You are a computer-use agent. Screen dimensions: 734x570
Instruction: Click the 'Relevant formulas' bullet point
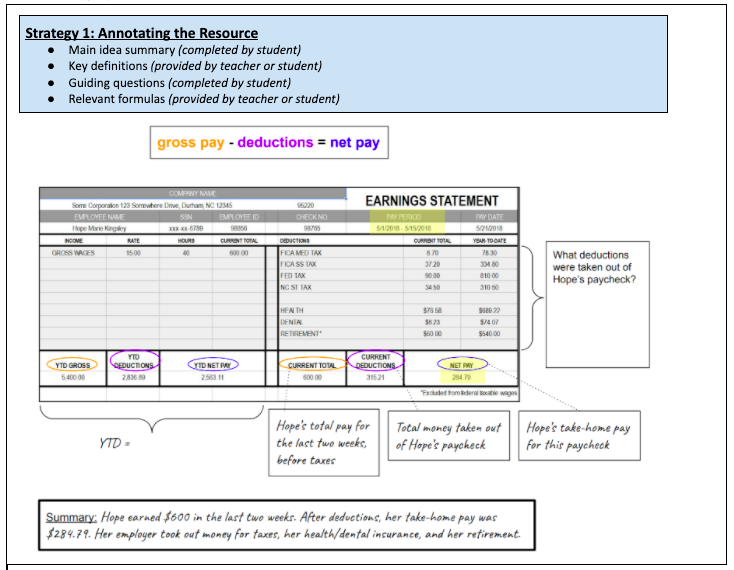pyautogui.click(x=204, y=98)
